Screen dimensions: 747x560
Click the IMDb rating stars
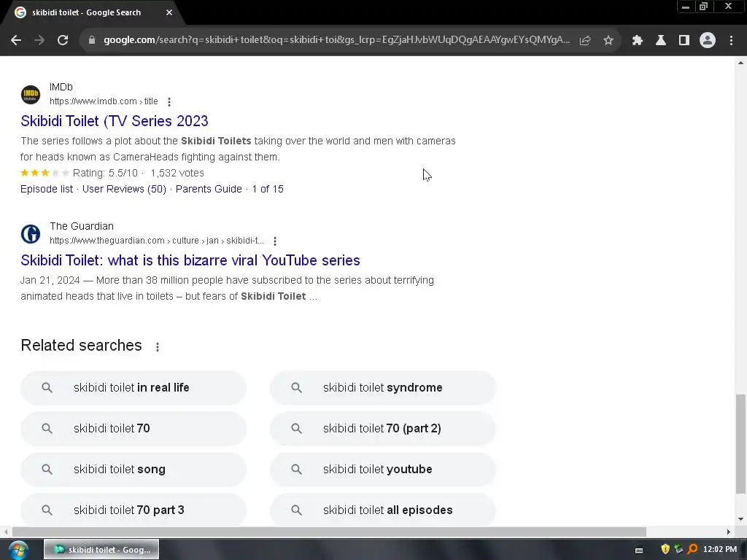pyautogui.click(x=44, y=173)
